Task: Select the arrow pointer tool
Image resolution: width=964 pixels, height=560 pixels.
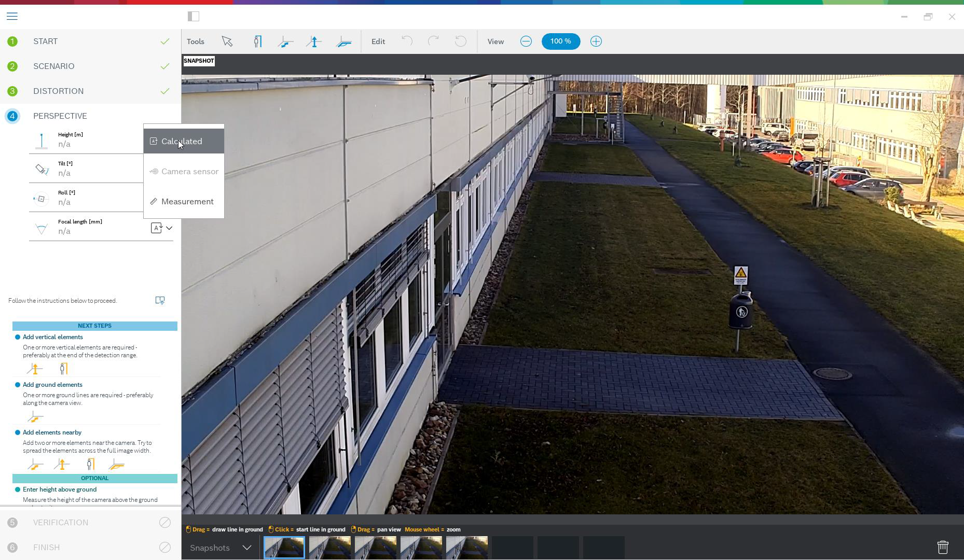Action: 227,41
